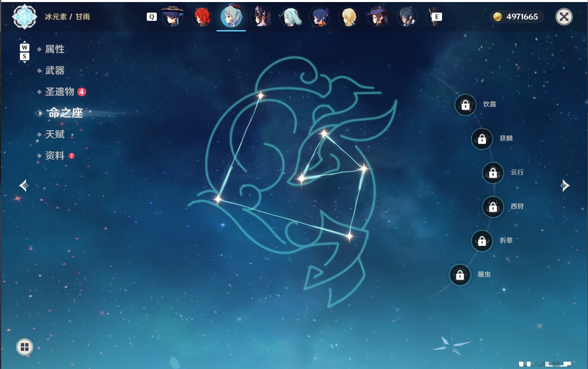The height and width of the screenshot is (369, 588).
Task: Go to next character with right arrow
Action: [565, 186]
